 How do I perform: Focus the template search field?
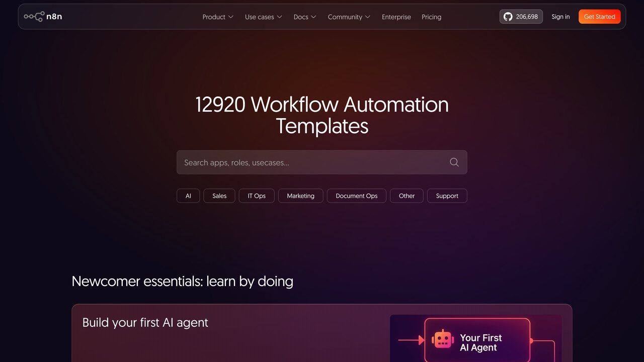(x=322, y=162)
